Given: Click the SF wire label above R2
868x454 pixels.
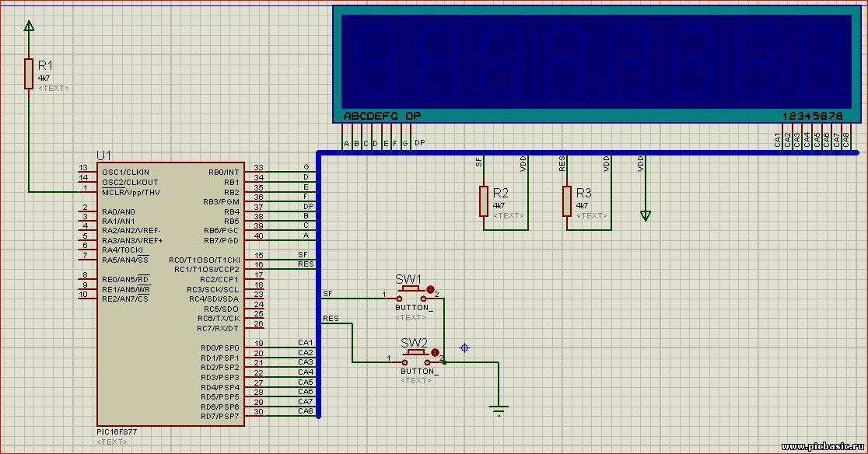Looking at the screenshot, I should coord(479,162).
